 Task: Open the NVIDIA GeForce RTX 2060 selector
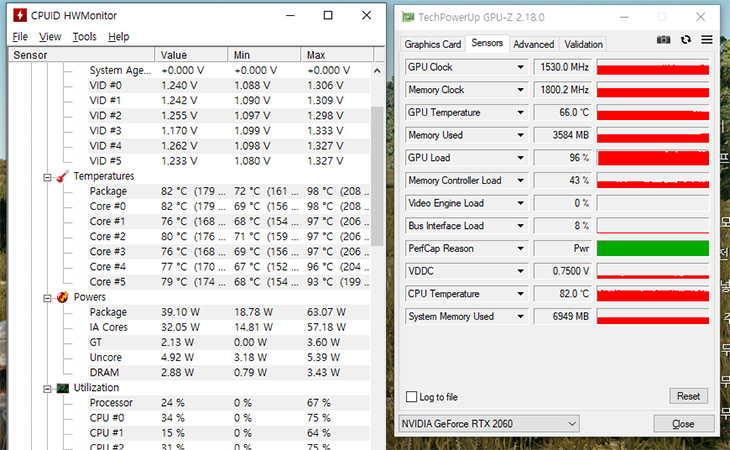pyautogui.click(x=489, y=424)
